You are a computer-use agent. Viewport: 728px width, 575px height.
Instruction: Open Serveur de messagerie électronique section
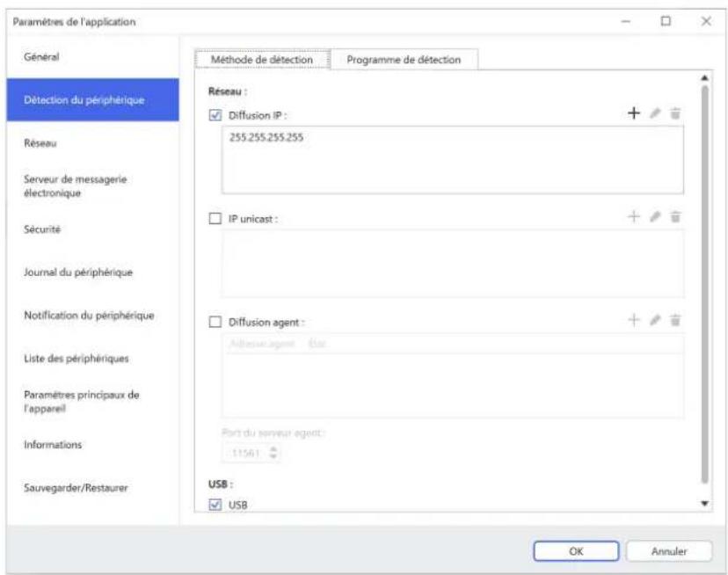[x=93, y=186]
